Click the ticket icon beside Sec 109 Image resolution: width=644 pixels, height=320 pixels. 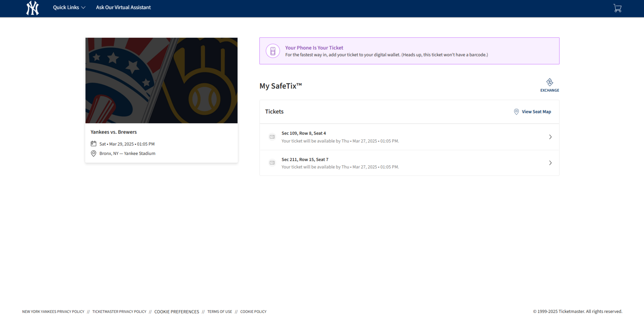tap(272, 137)
